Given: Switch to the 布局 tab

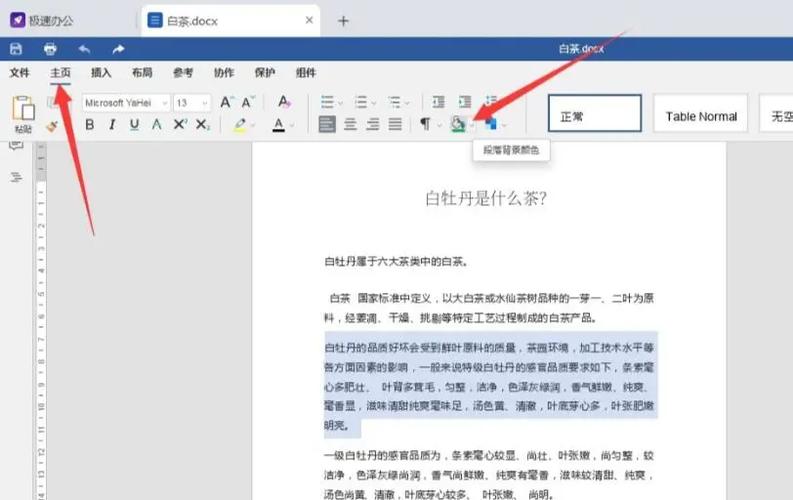Looking at the screenshot, I should click(142, 73).
